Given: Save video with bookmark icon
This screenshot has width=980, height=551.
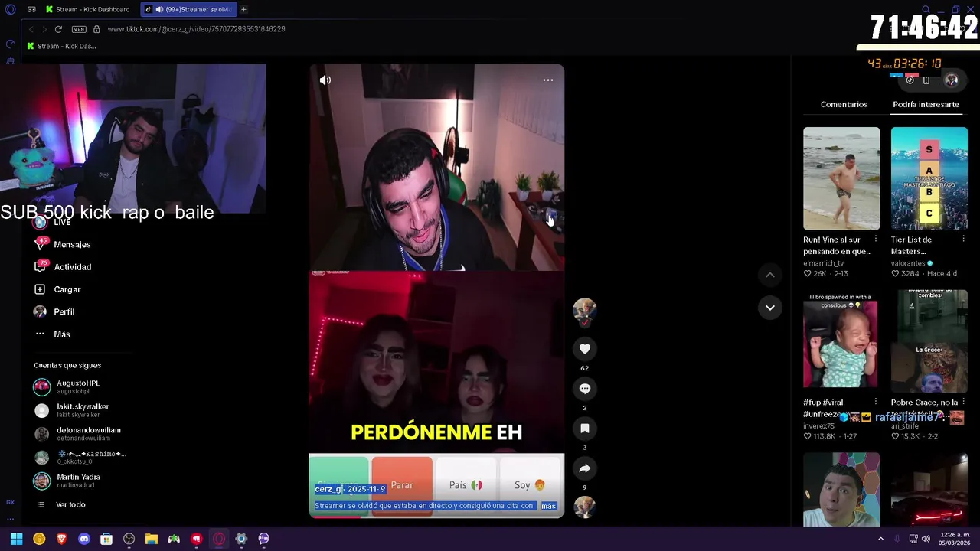Looking at the screenshot, I should tap(585, 429).
